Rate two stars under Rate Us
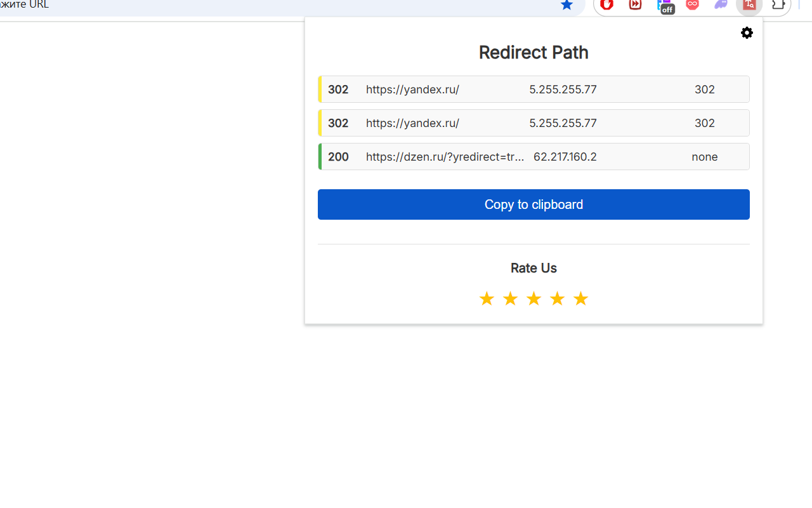This screenshot has height=508, width=812. tap(510, 298)
